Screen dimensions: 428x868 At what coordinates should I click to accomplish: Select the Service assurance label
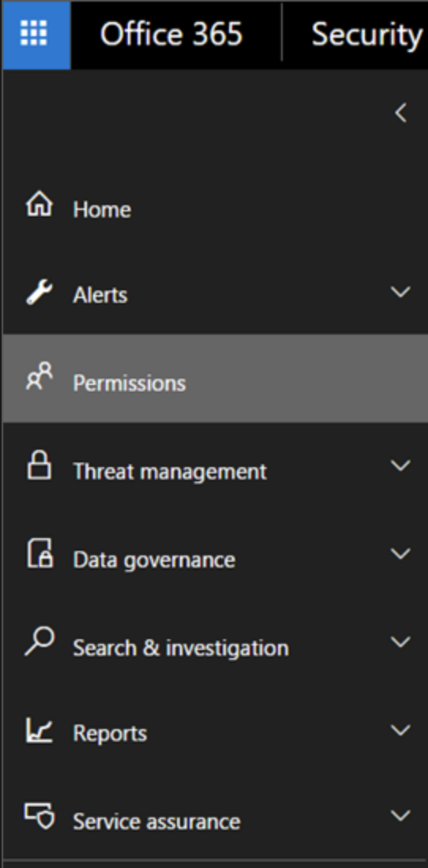(156, 821)
